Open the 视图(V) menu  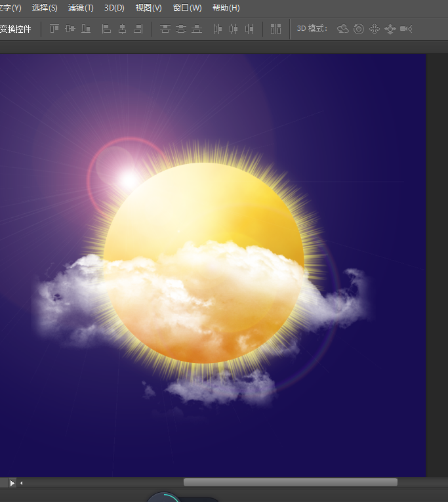point(148,8)
